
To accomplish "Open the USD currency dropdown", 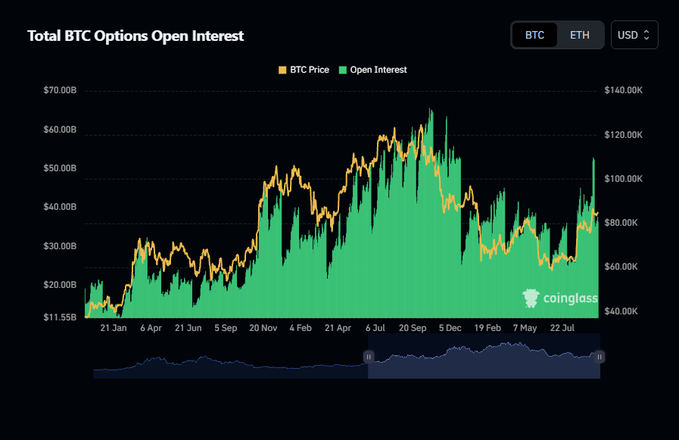I will [634, 35].
